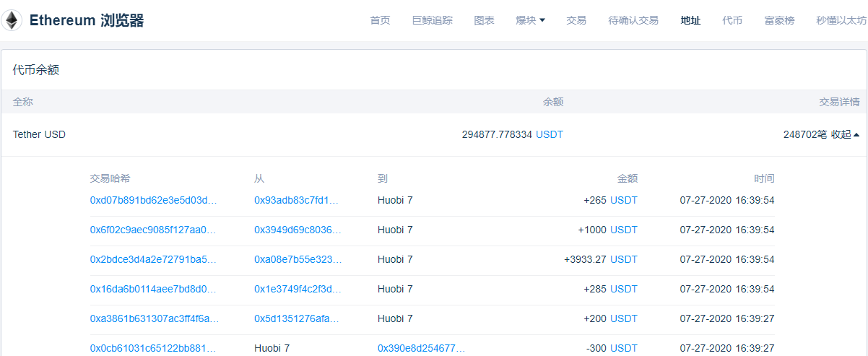Open the Ethereum 浏览器 site title
This screenshot has height=356, width=868.
[x=87, y=20]
